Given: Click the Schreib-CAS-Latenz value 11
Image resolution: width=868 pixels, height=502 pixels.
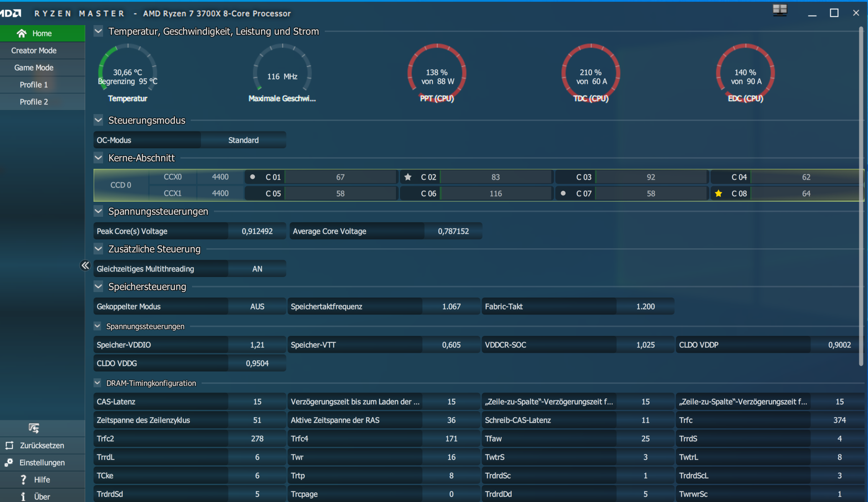Looking at the screenshot, I should [x=645, y=420].
